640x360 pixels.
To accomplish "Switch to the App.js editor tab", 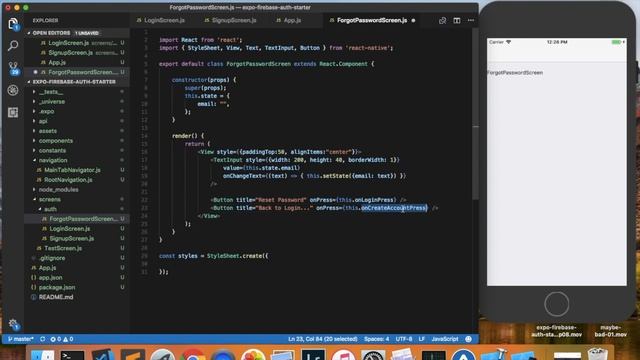I will coord(292,20).
